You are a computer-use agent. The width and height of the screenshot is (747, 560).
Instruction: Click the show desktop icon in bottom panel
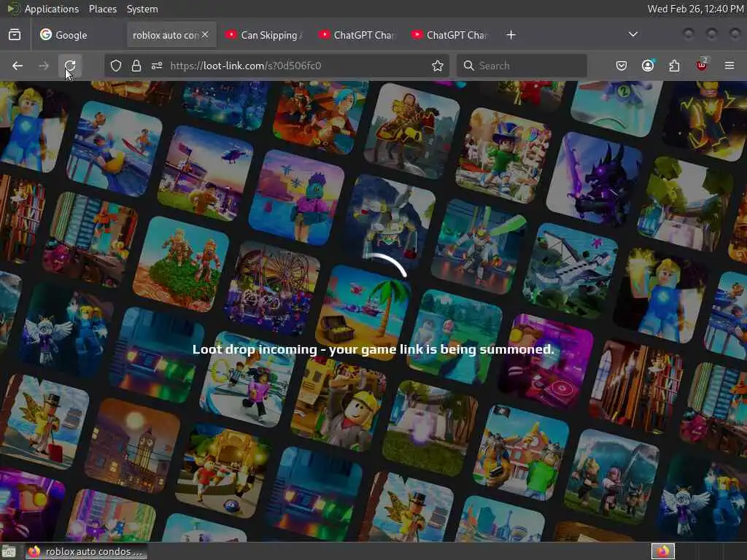tap(9, 551)
